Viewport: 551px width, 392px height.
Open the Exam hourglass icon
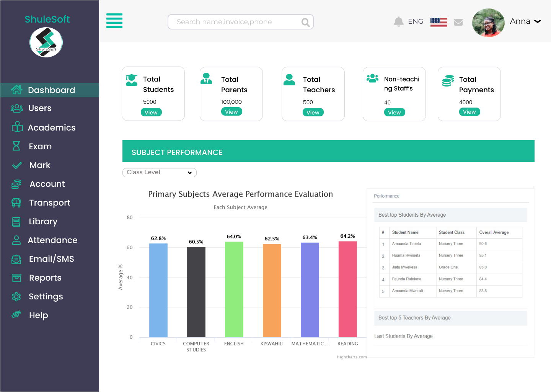(17, 146)
